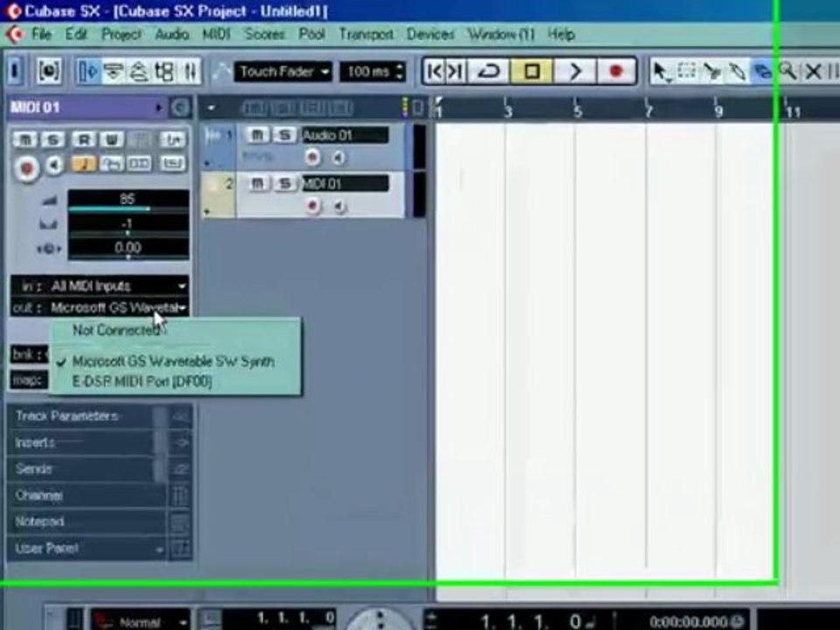Adjust the MIDI pan slider at -1
The width and height of the screenshot is (840, 630).
[x=128, y=225]
